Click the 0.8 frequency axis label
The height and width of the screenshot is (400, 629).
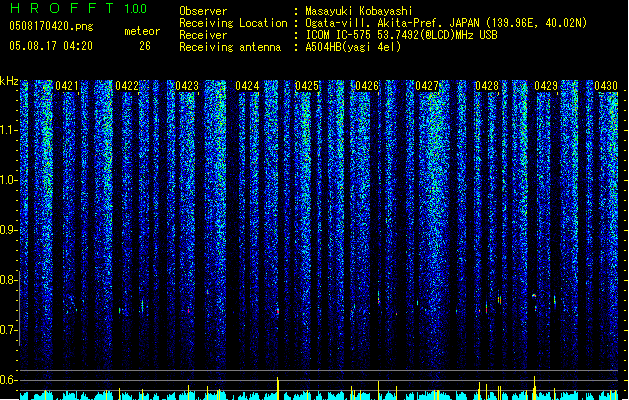point(8,280)
